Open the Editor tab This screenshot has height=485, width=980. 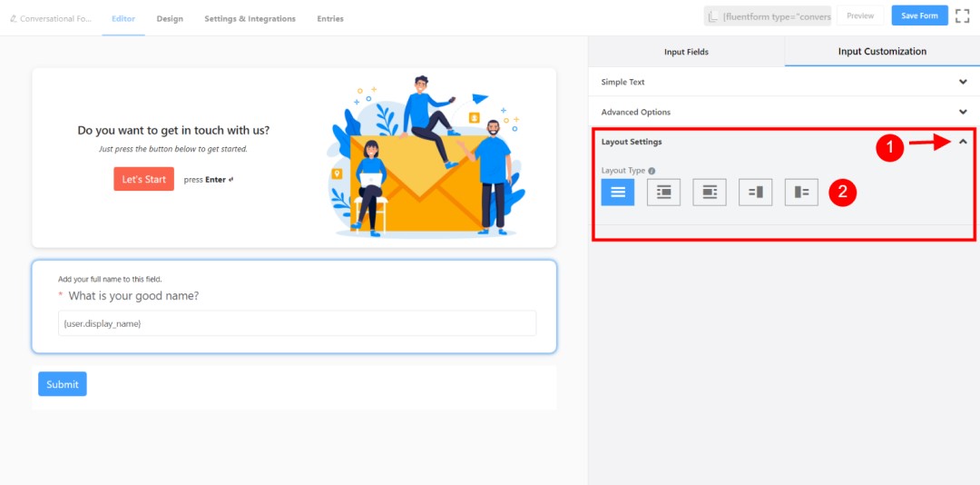(x=123, y=19)
